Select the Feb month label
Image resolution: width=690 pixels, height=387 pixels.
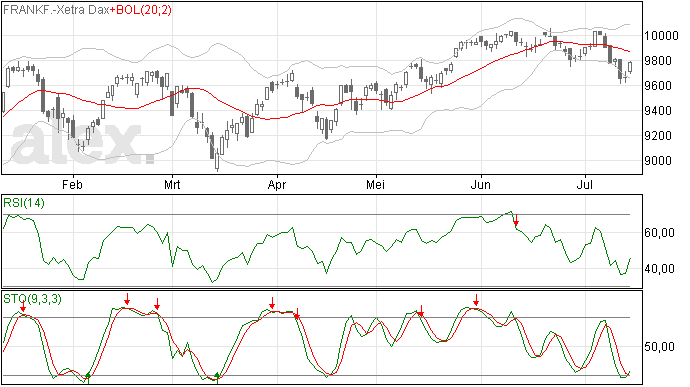pos(72,184)
